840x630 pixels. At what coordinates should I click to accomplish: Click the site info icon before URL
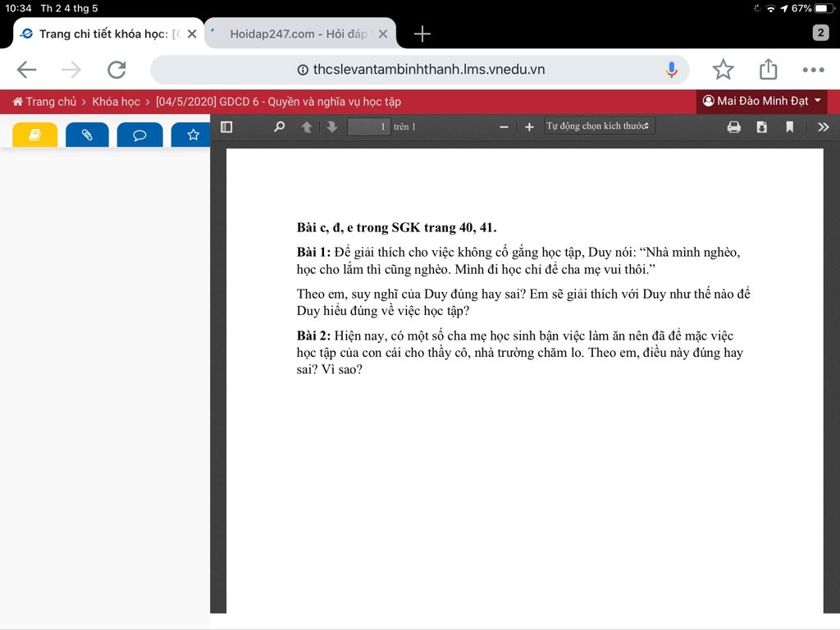tap(303, 70)
